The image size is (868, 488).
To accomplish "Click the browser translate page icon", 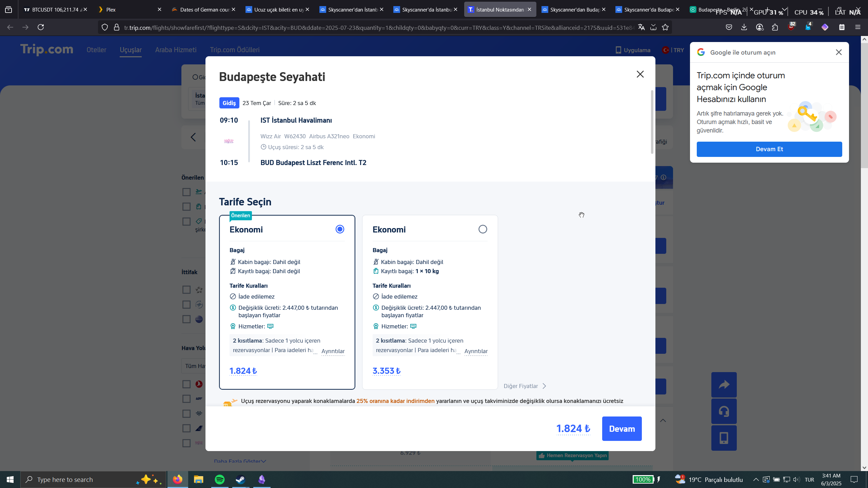I will click(x=641, y=27).
